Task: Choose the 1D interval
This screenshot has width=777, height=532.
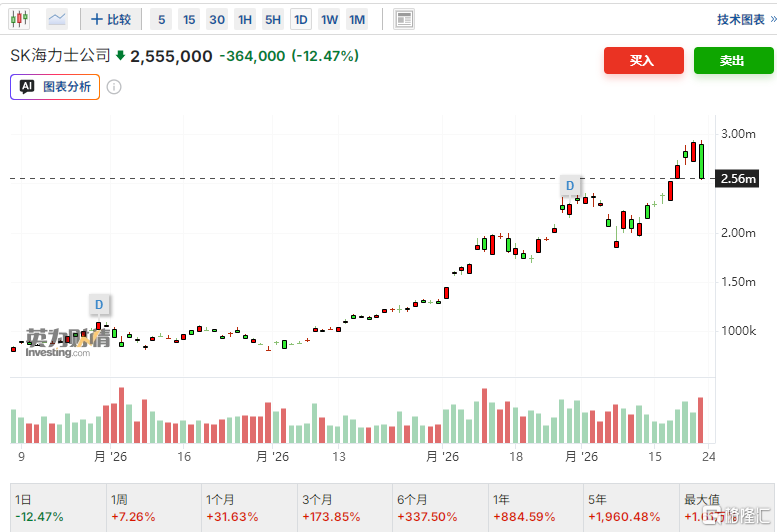Action: pyautogui.click(x=301, y=19)
